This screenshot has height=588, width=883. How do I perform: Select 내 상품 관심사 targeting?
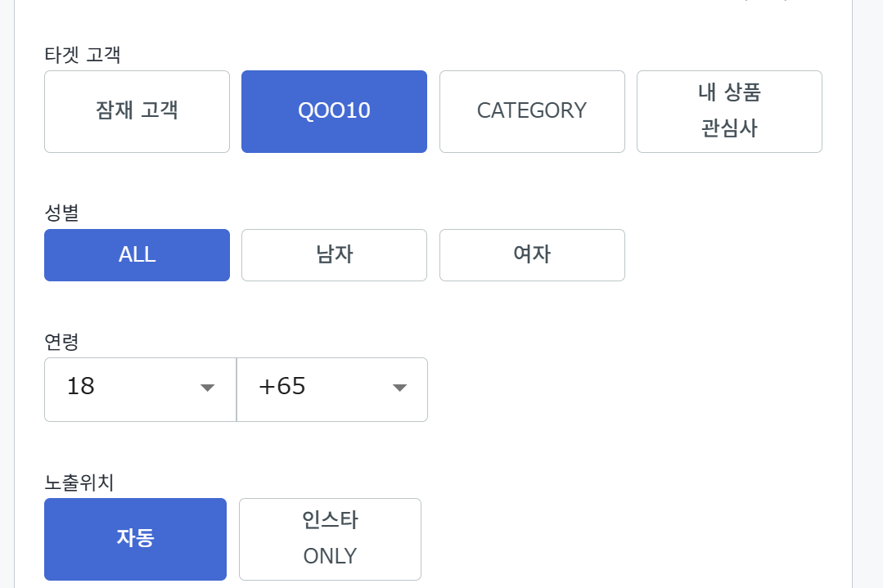click(x=728, y=111)
